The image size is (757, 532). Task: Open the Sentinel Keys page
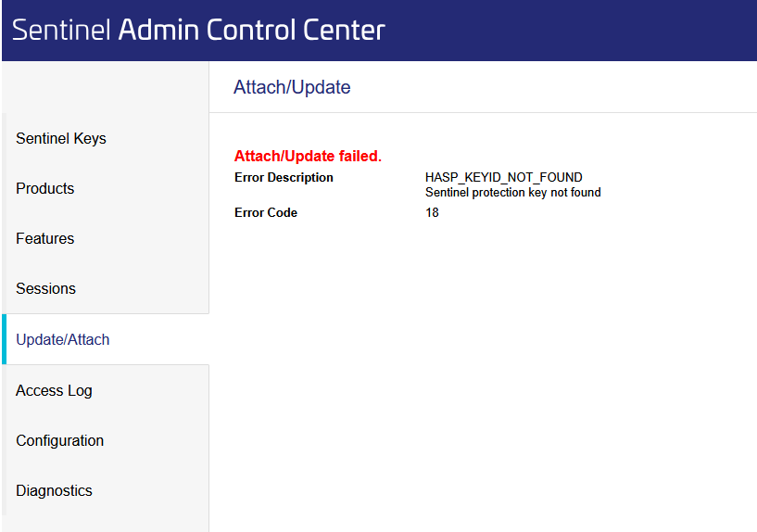point(61,139)
